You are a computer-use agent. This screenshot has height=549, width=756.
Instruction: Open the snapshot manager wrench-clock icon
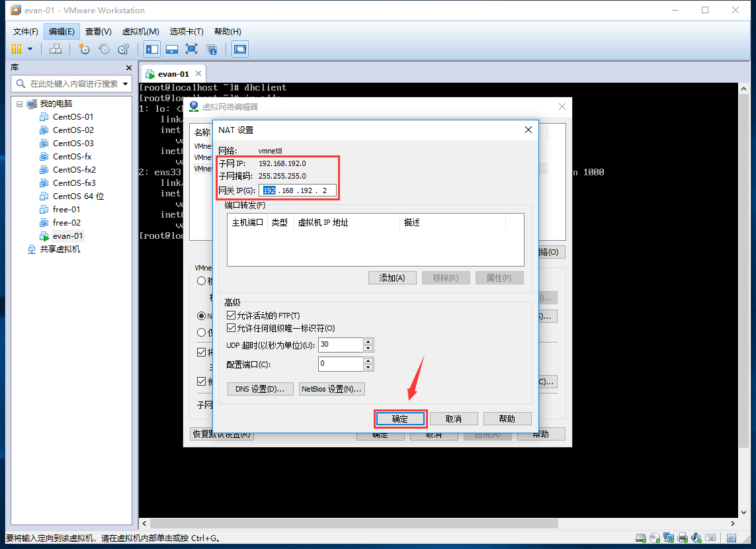[124, 49]
